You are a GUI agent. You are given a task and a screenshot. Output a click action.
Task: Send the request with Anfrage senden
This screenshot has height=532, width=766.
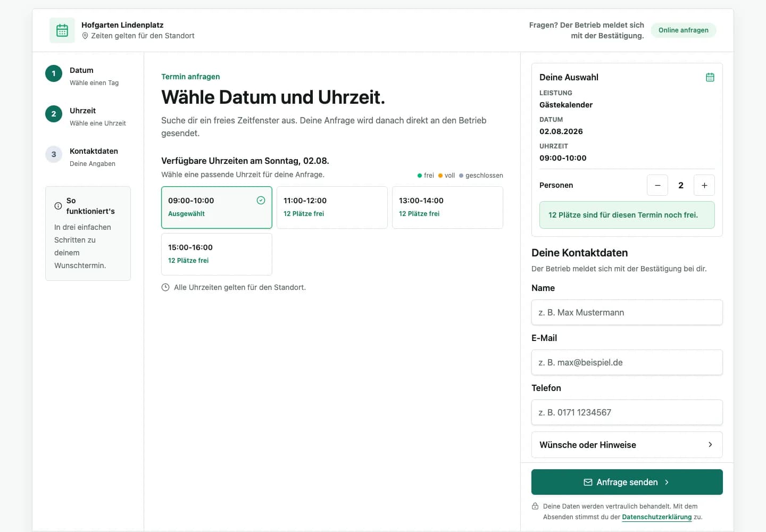627,482
